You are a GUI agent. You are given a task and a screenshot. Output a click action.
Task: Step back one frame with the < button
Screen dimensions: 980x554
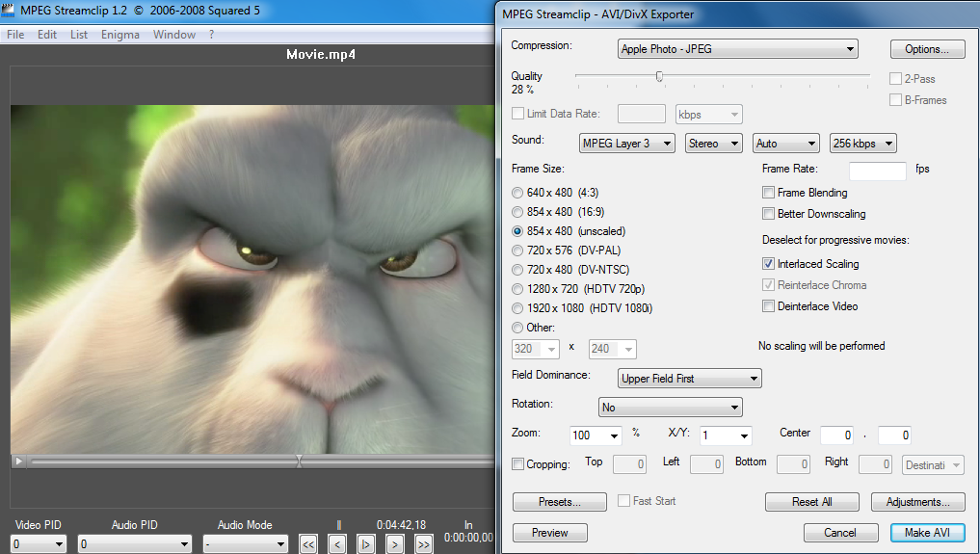point(337,544)
